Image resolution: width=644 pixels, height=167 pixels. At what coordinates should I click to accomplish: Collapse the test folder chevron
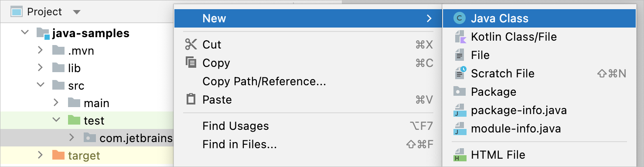pyautogui.click(x=56, y=120)
